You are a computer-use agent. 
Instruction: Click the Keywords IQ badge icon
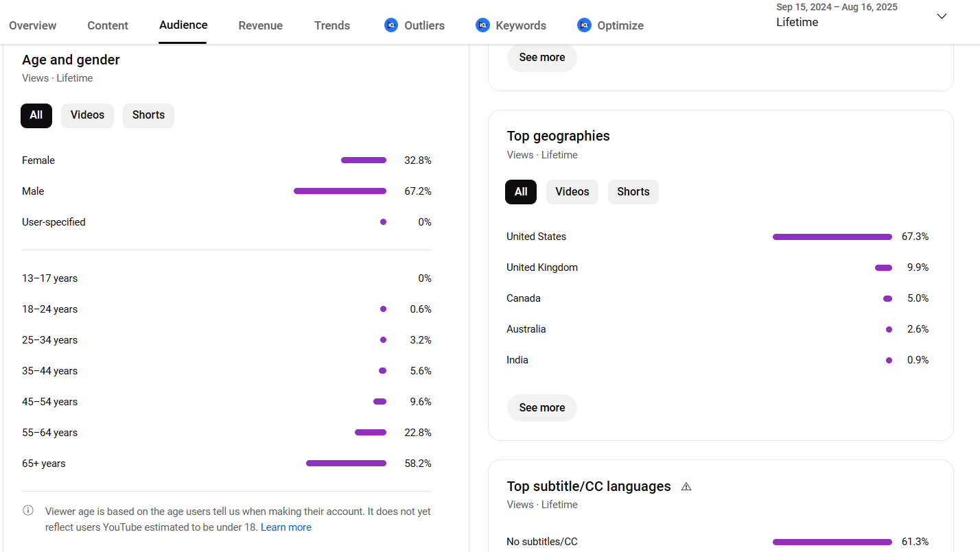pos(482,25)
